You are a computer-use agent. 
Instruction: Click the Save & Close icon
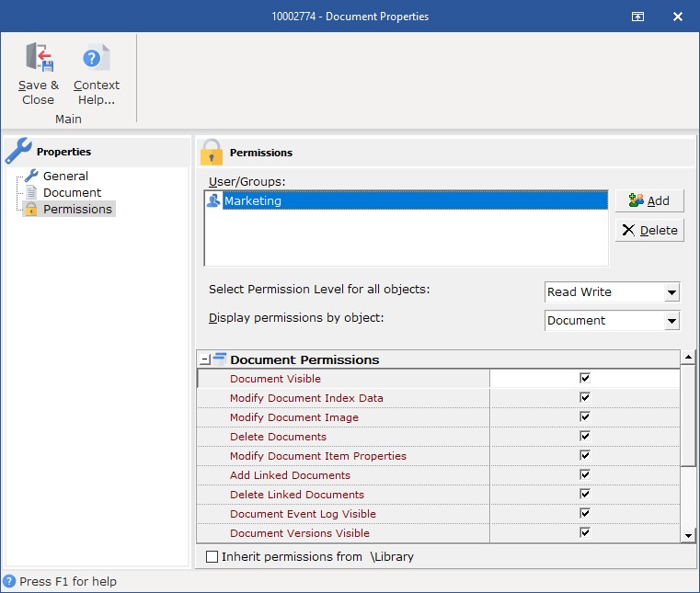pyautogui.click(x=39, y=58)
